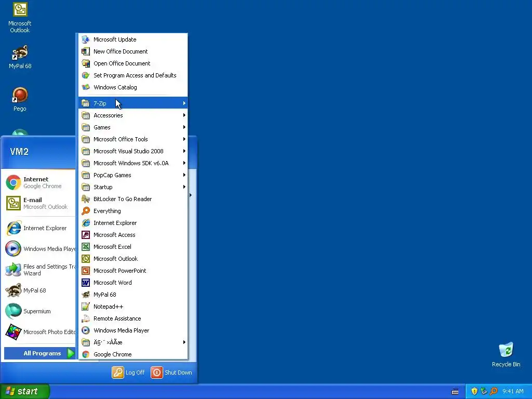
Task: Open Microsoft Outlook in programs list
Action: 133,259
